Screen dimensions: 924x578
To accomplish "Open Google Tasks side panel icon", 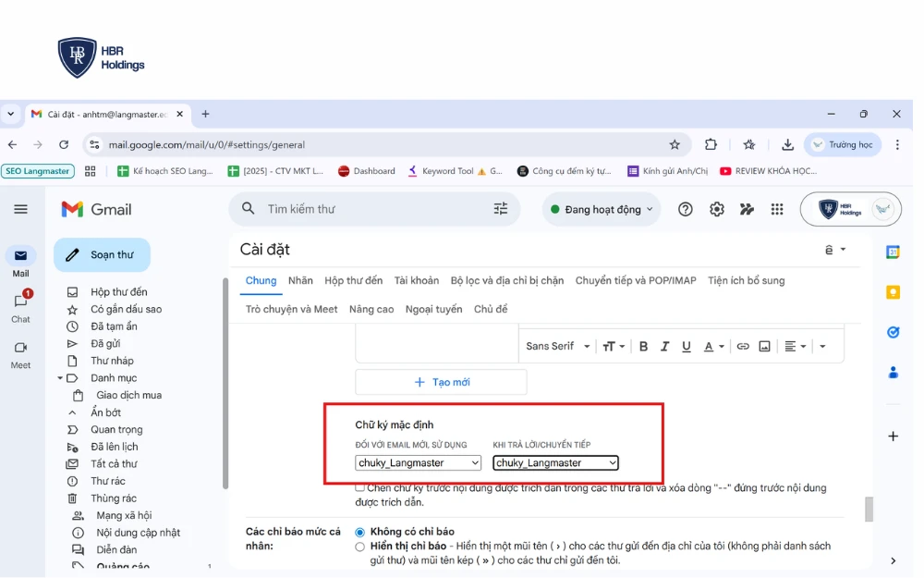I will click(x=893, y=332).
